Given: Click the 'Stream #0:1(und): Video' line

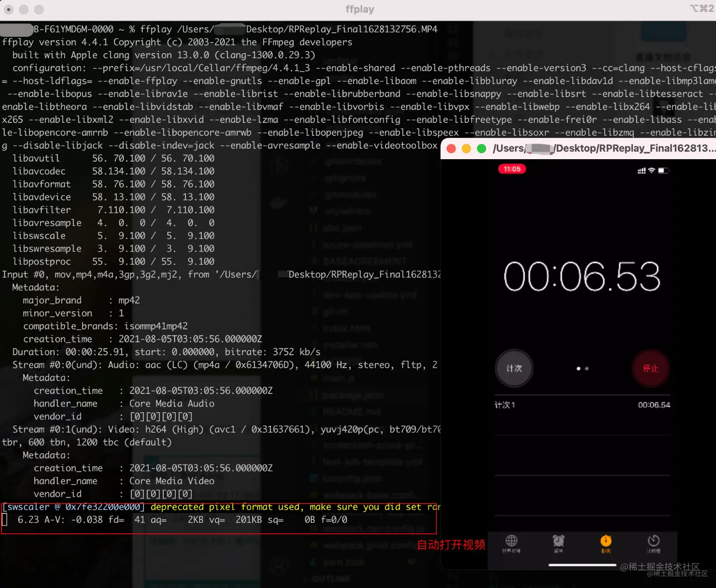Looking at the screenshot, I should [x=227, y=429].
